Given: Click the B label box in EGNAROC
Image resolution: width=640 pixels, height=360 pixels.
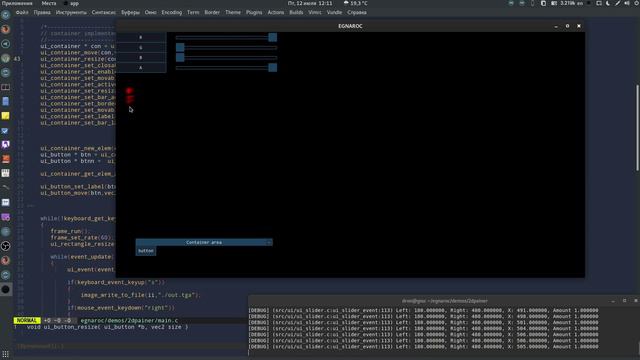Looking at the screenshot, I should [141, 58].
